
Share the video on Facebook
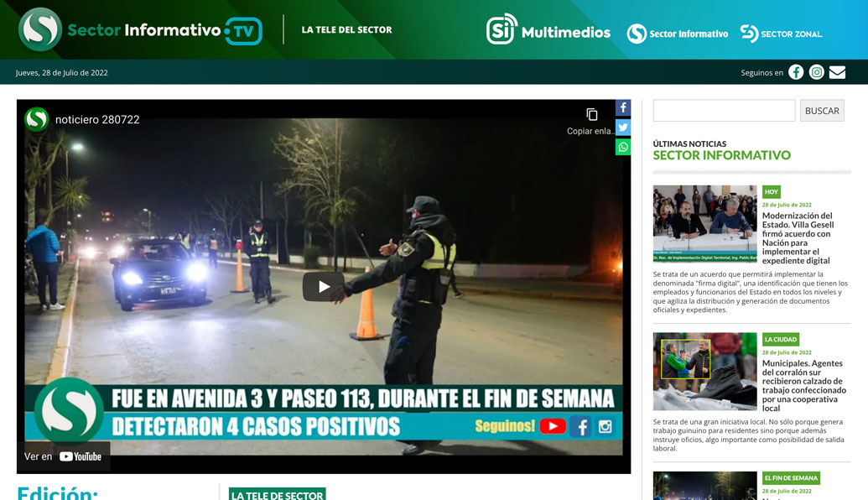622,107
